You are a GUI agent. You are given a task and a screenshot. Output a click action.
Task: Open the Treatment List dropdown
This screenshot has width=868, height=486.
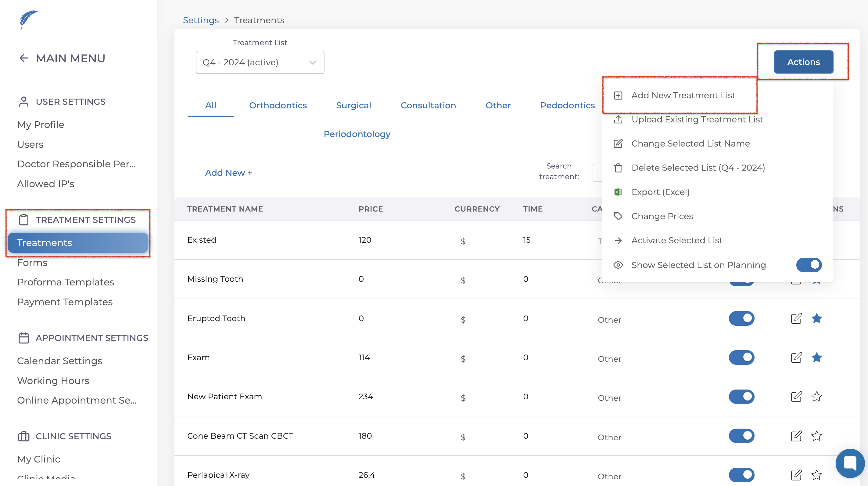tap(260, 62)
